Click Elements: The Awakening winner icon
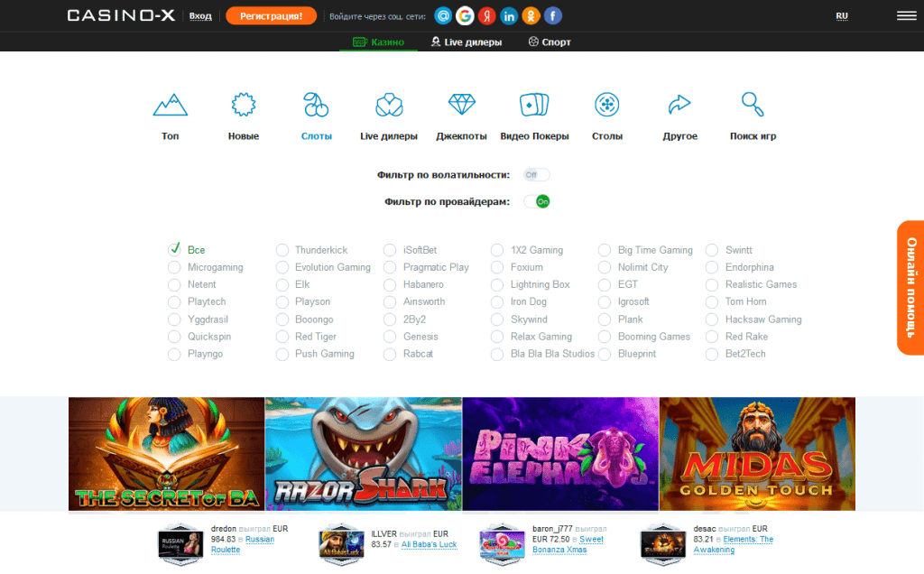Image resolution: width=924 pixels, height=574 pixels. click(663, 544)
